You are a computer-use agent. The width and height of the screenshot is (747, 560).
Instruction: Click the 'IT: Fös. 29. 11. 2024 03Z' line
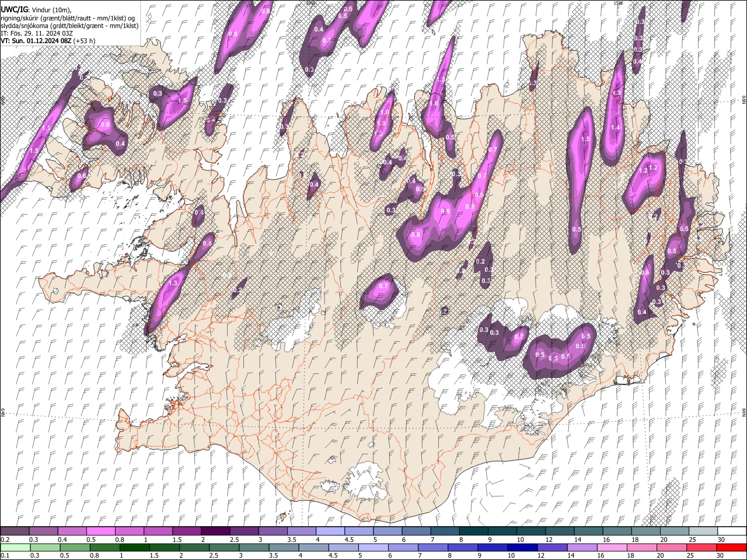(37, 33)
